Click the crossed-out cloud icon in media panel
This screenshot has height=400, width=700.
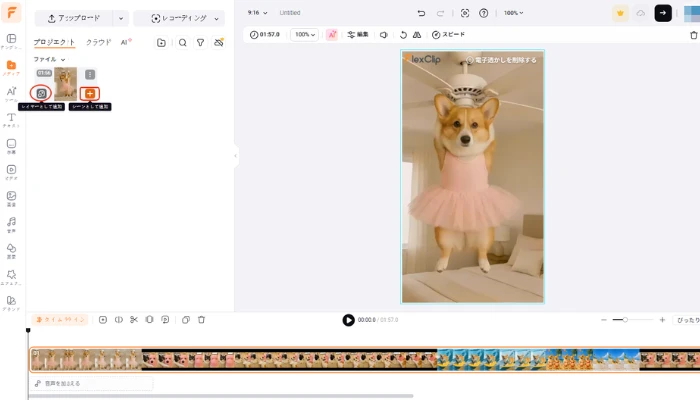pyautogui.click(x=219, y=42)
